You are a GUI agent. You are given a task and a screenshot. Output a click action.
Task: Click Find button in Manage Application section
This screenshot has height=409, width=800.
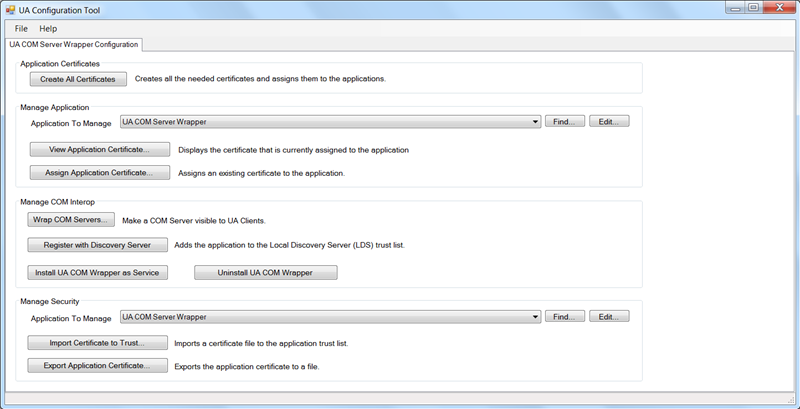(x=564, y=122)
